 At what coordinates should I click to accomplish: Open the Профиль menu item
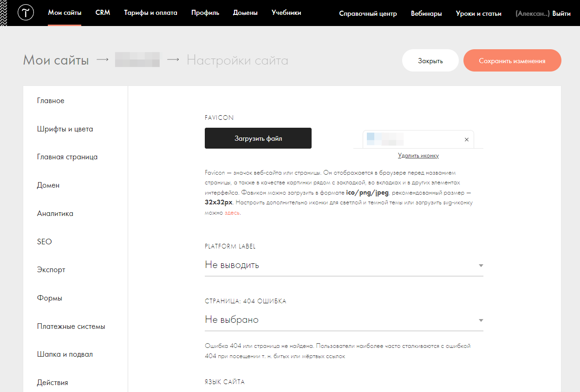point(205,13)
